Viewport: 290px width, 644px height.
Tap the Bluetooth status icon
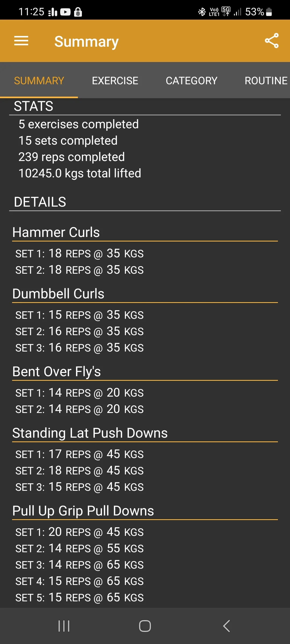click(202, 12)
